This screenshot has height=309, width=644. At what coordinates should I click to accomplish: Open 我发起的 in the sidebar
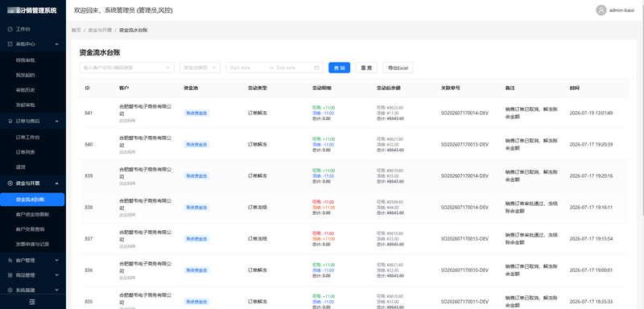[x=26, y=75]
